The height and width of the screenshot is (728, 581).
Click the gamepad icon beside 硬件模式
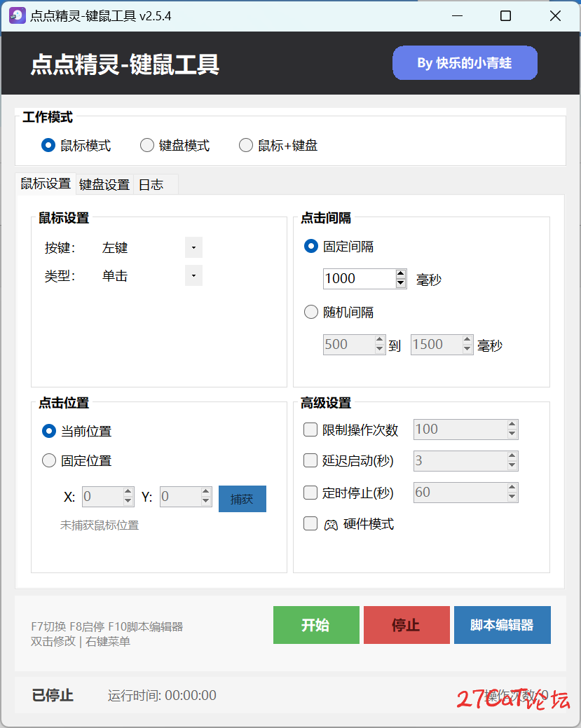331,525
